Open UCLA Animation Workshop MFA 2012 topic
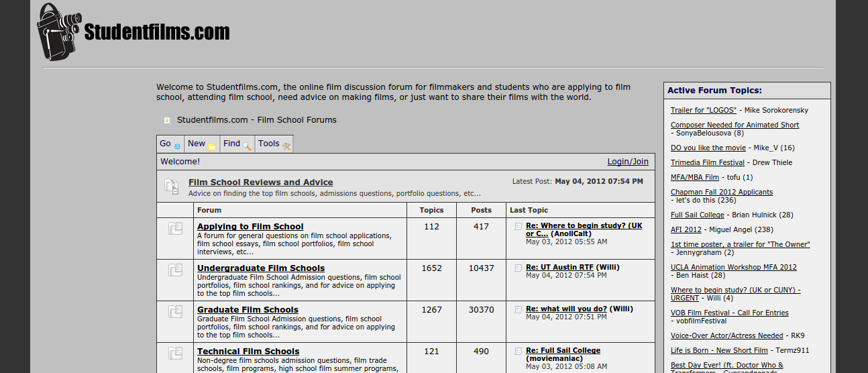 (x=734, y=267)
